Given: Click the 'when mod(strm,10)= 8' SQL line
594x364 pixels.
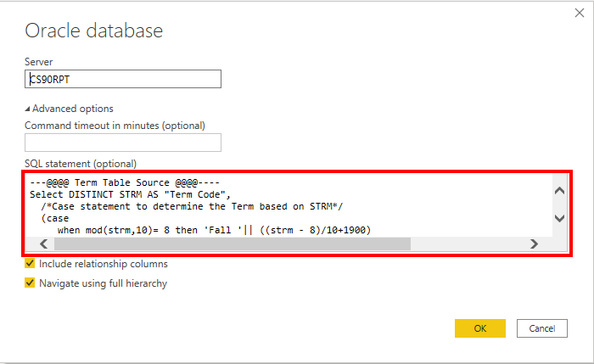Looking at the screenshot, I should [x=214, y=230].
